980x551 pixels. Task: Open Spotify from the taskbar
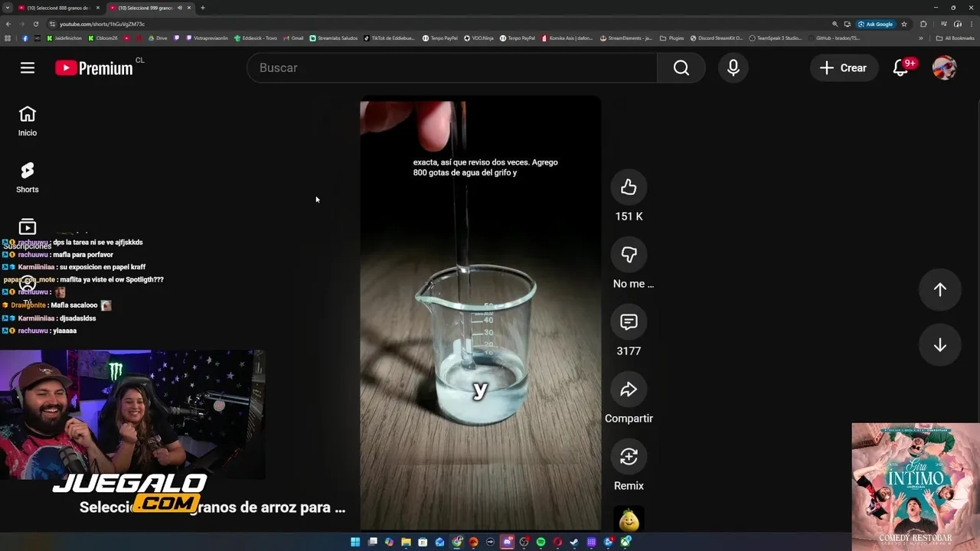(541, 542)
